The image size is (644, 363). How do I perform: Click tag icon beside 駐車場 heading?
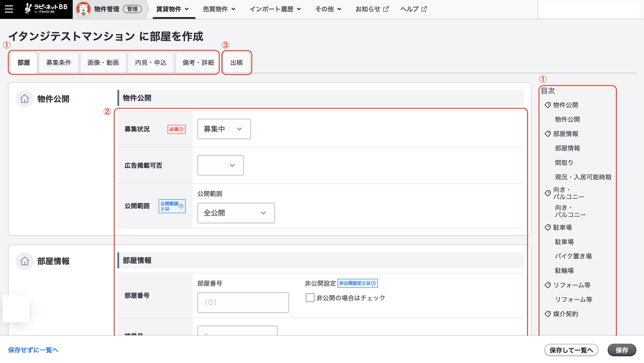pos(548,227)
